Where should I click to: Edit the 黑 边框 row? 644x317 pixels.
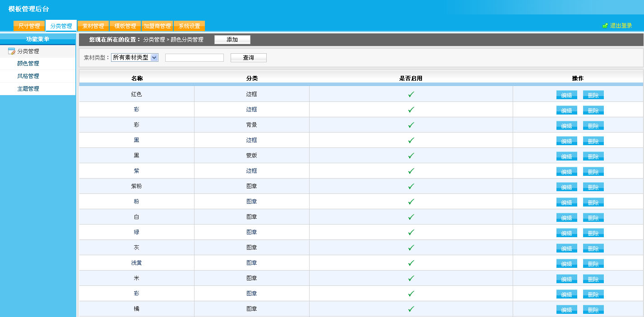567,141
